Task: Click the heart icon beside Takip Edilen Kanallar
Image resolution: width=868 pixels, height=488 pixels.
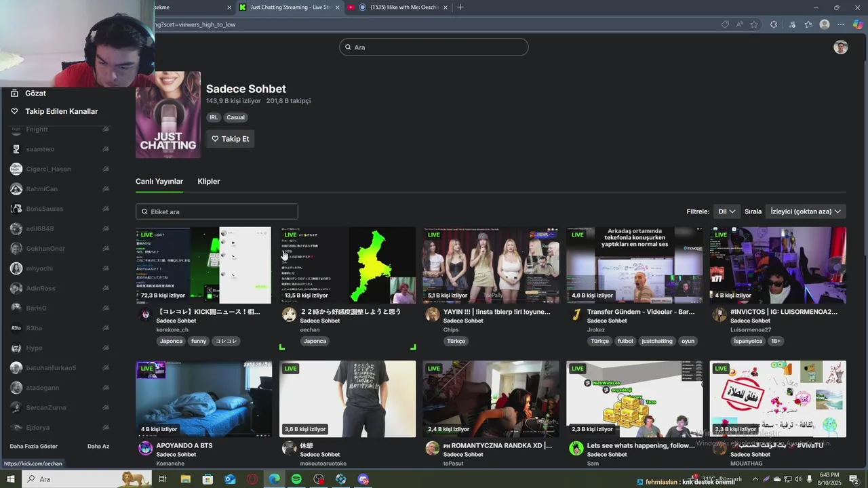Action: pos(14,111)
